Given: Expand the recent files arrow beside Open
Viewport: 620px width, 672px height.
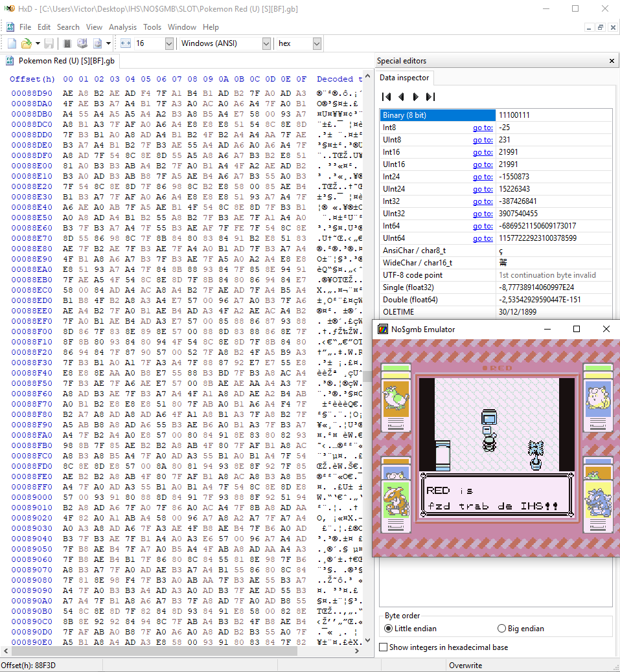Looking at the screenshot, I should [38, 43].
